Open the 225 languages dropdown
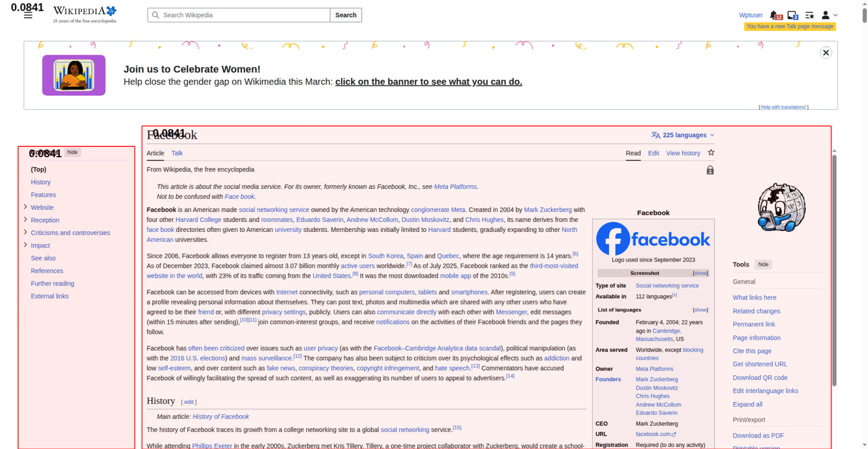This screenshot has height=449, width=868. click(683, 135)
